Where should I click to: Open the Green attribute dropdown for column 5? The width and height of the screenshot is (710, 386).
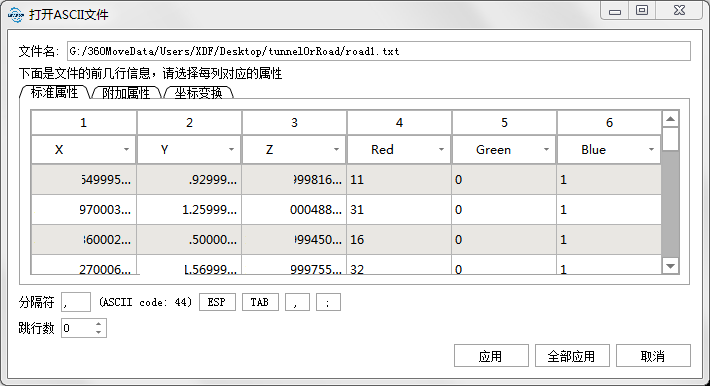pos(504,150)
